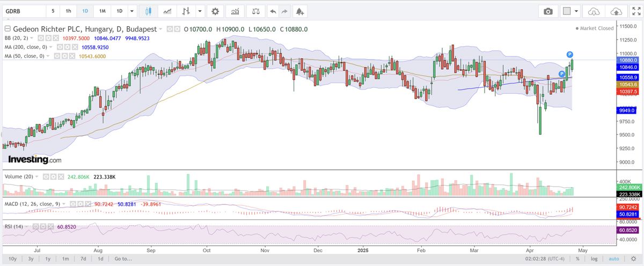Select the 1h interval
The height and width of the screenshot is (266, 644).
click(x=68, y=11)
